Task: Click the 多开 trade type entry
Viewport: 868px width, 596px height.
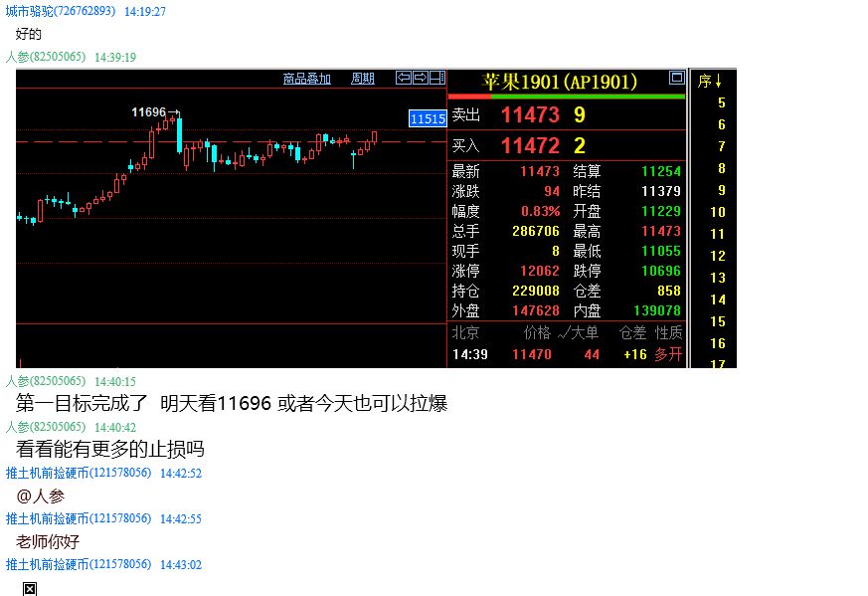Action: (x=668, y=354)
